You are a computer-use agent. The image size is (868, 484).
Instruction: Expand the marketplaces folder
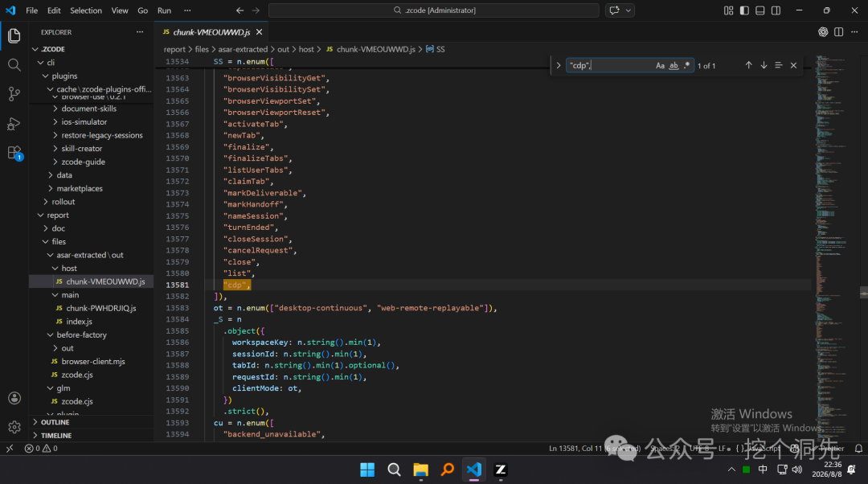point(92,188)
